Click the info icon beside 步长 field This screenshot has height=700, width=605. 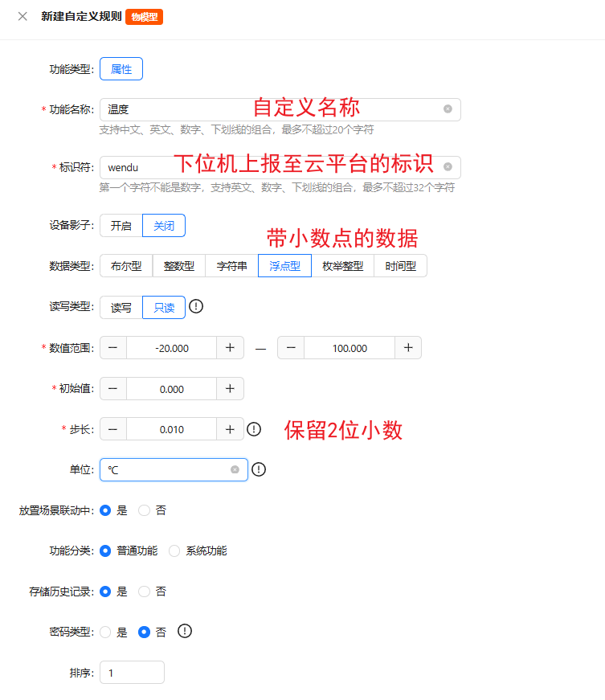click(254, 429)
